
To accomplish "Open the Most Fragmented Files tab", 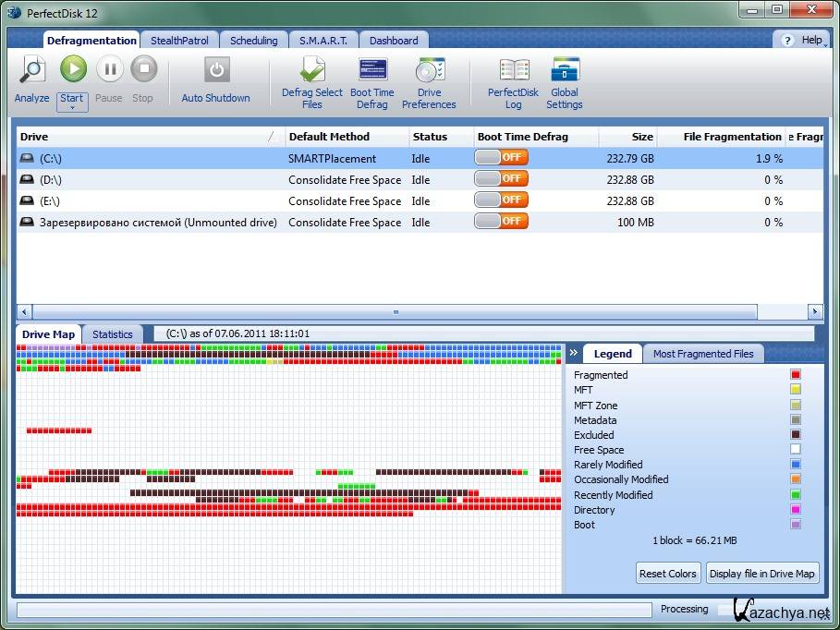I will pos(702,354).
